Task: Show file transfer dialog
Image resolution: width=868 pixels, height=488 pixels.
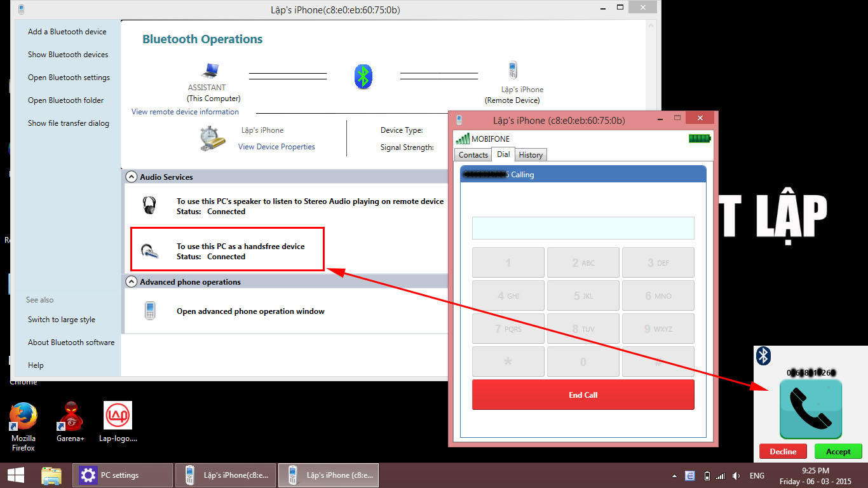Action: (x=69, y=123)
